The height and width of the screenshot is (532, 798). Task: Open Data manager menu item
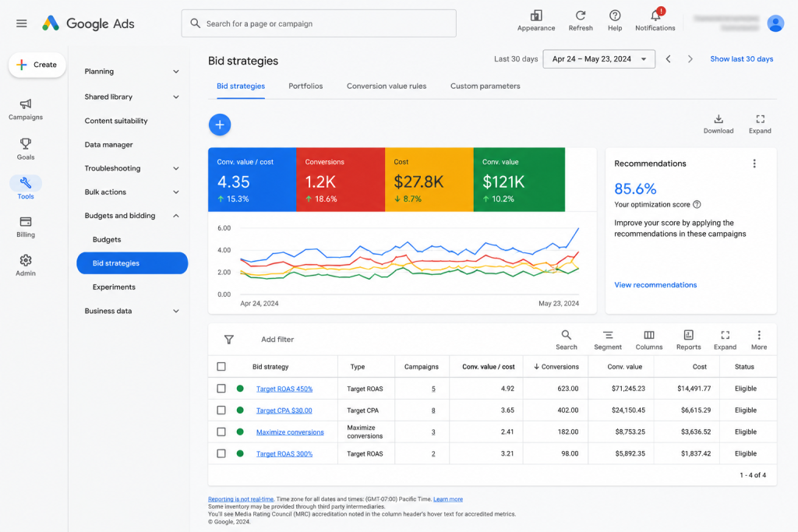coord(108,144)
